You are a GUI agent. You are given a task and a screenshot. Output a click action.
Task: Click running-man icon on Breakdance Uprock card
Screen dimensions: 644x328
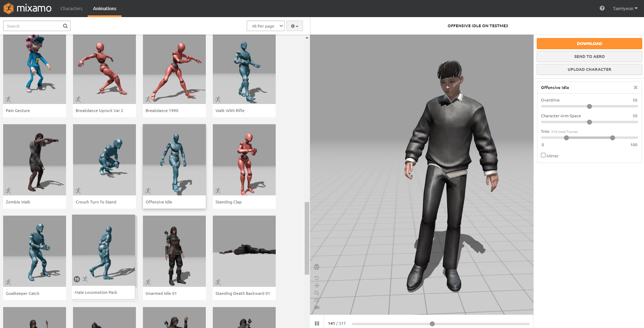[78, 99]
